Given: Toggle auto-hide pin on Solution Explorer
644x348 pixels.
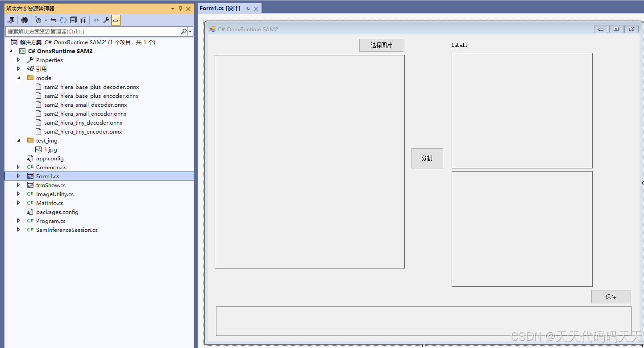Looking at the screenshot, I should pos(180,8).
